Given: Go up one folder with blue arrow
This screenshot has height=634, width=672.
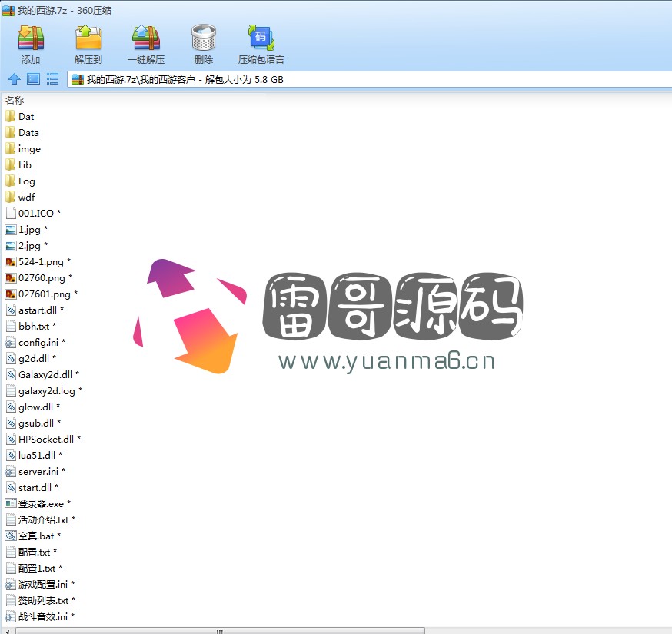Looking at the screenshot, I should point(14,79).
